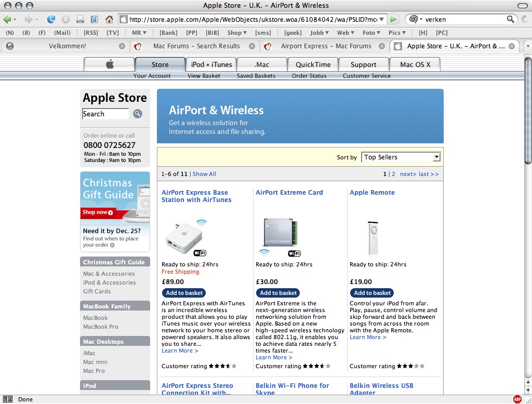Open the tab list dropdown arrow
Screen dimensions: 532x404
528,46
